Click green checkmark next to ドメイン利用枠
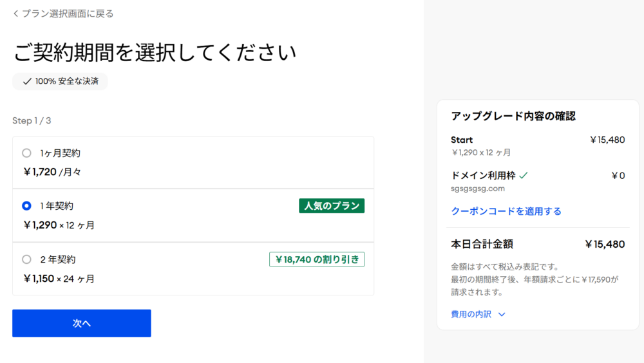This screenshot has width=644, height=363. (x=524, y=175)
